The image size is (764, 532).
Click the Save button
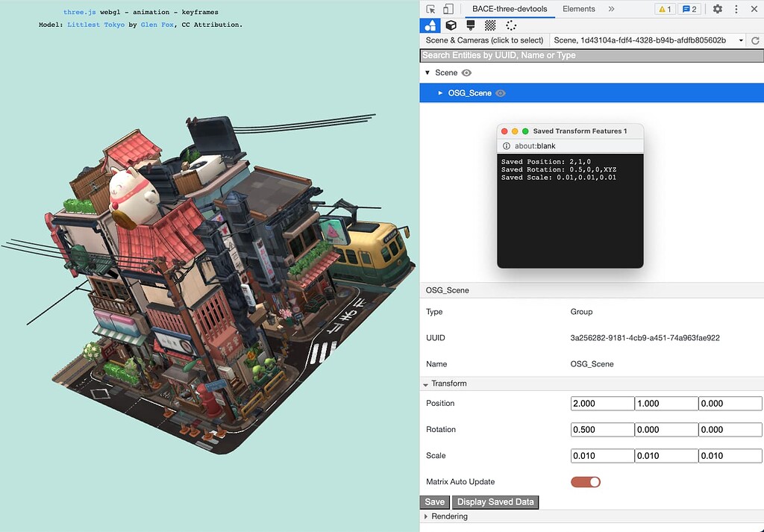coord(434,501)
